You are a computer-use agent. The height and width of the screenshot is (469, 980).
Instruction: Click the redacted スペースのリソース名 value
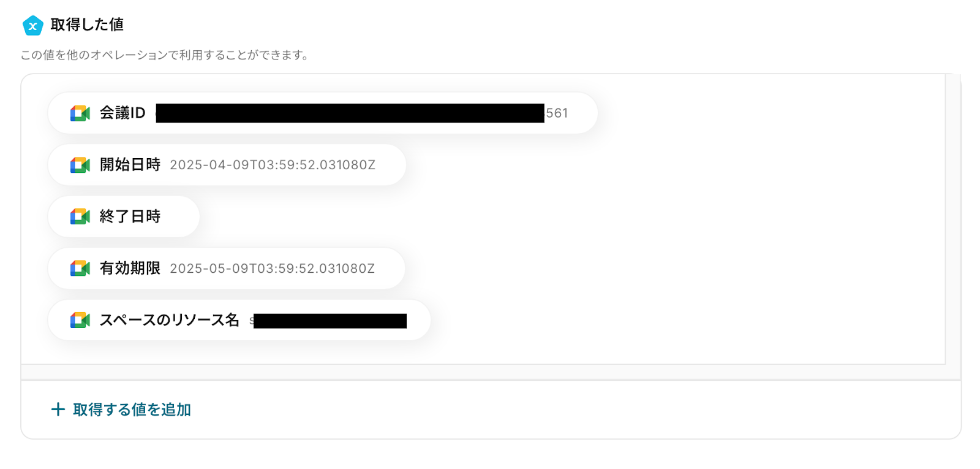[x=330, y=321]
